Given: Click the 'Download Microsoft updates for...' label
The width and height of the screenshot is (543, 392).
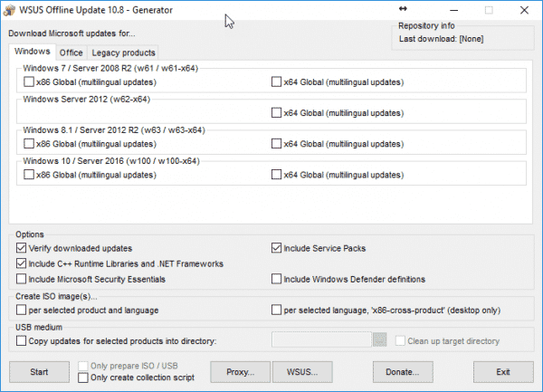Looking at the screenshot, I should click(71, 33).
